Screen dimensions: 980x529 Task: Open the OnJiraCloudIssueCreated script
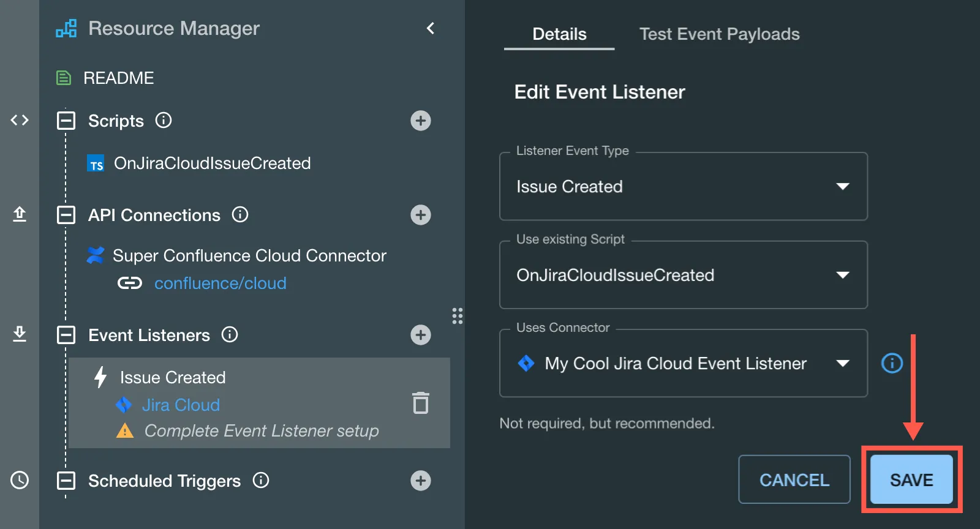coord(212,163)
